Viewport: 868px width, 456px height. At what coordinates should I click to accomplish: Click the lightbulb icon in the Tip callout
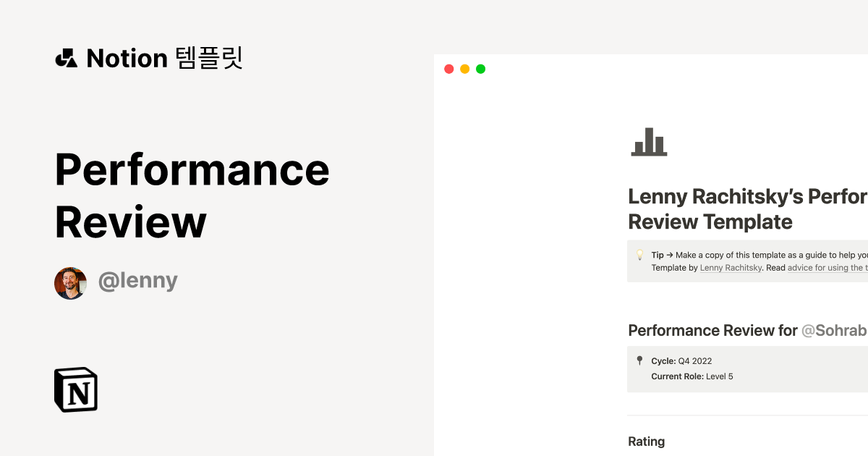[639, 255]
